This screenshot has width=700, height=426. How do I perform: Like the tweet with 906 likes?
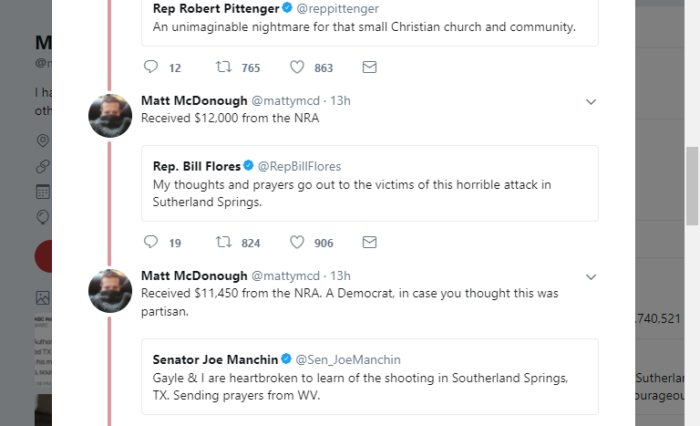pos(297,242)
